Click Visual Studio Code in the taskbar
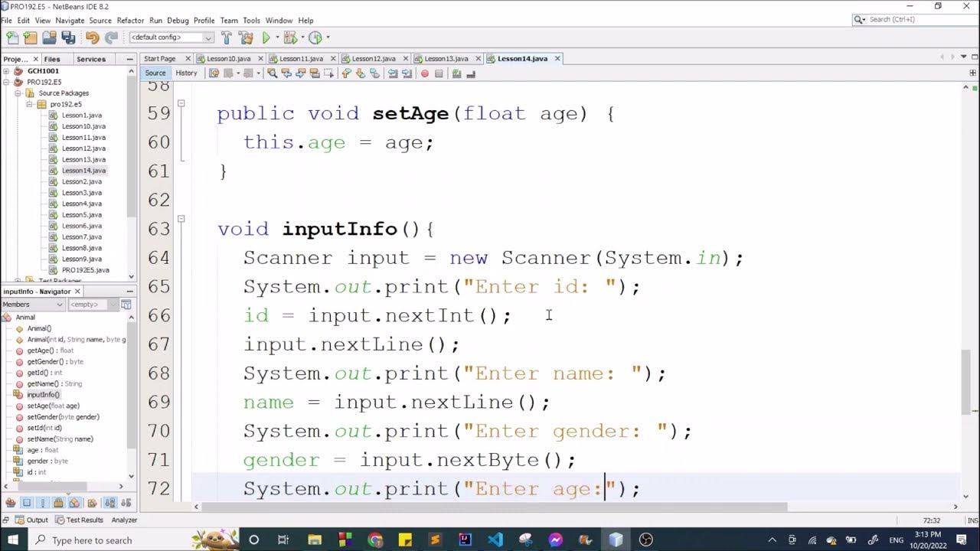This screenshot has height=551, width=980. [x=495, y=540]
